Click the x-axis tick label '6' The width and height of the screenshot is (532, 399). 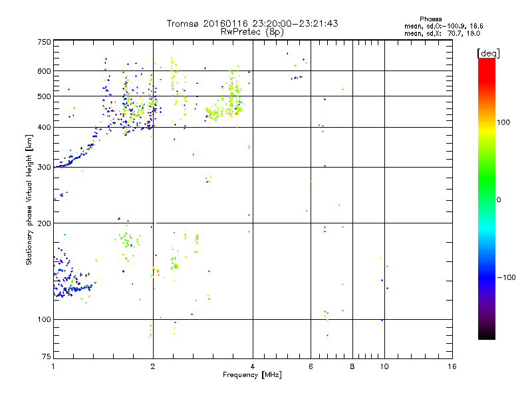point(311,366)
